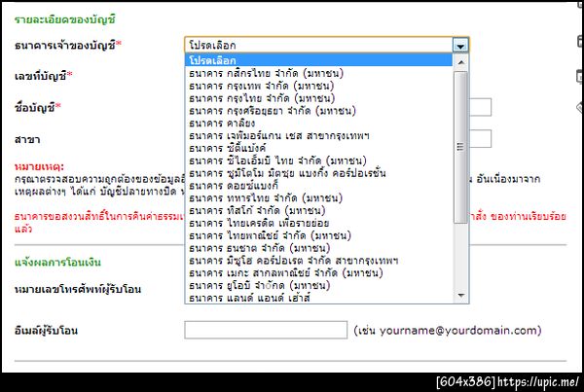The image size is (584, 392).
Task: Choose ธนาคาร กรุงเทพ จำกัด (มหาชน)
Action: pyautogui.click(x=319, y=86)
